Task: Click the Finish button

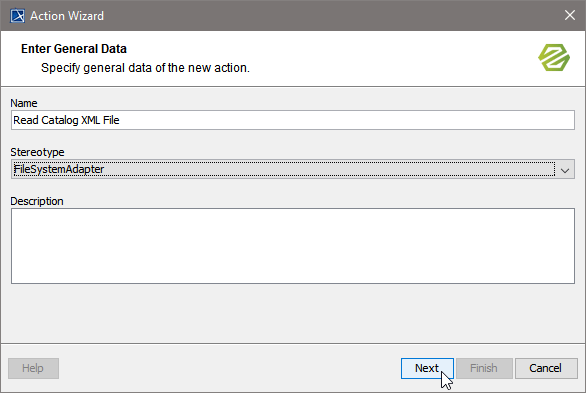Action: pyautogui.click(x=484, y=368)
